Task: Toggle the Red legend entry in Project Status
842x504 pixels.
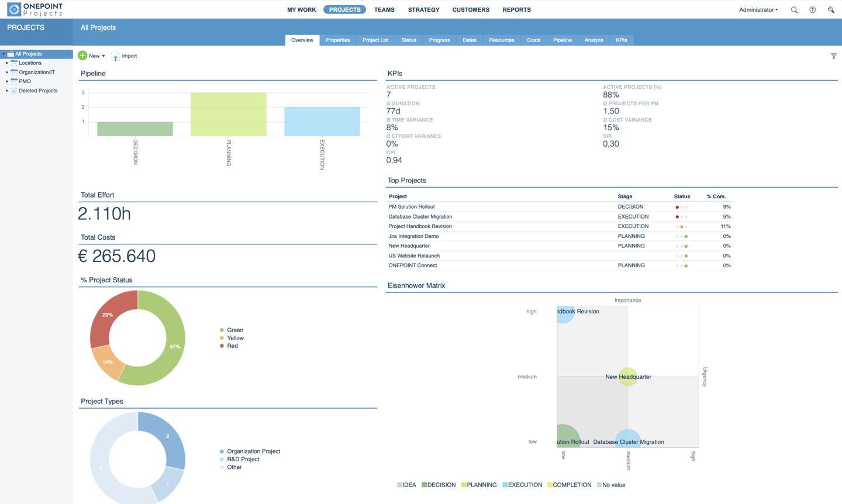Action: click(x=229, y=346)
